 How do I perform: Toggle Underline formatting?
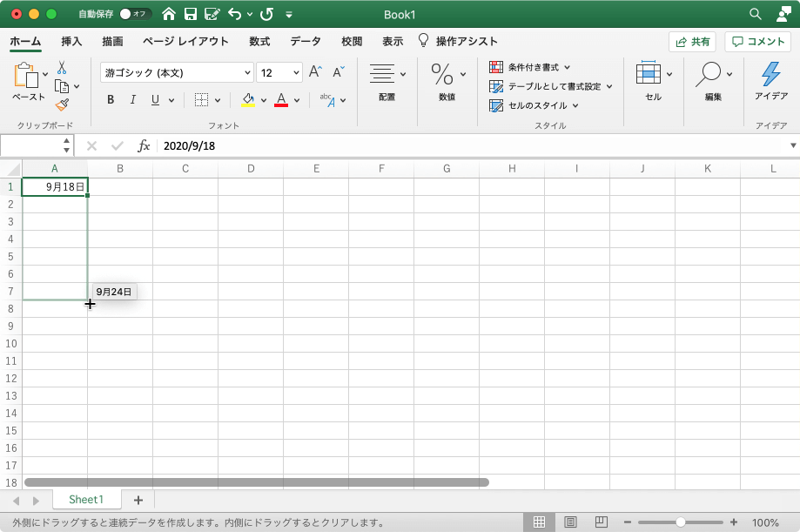155,99
